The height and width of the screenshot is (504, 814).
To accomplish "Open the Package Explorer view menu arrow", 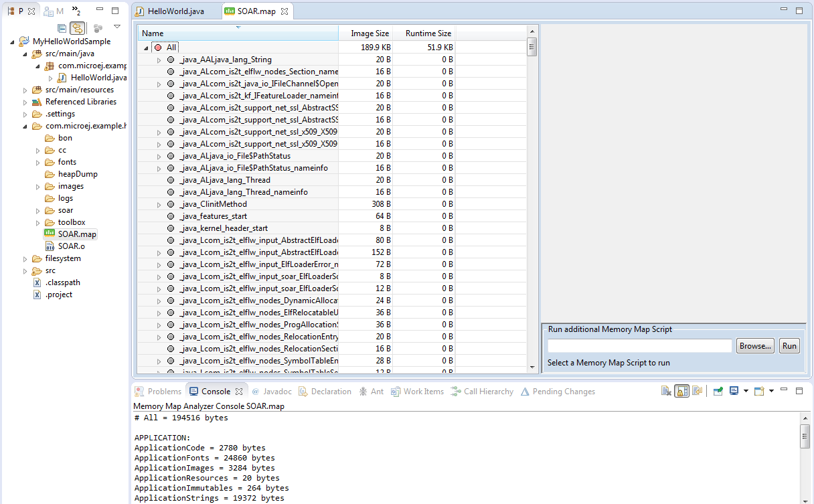I will (x=117, y=27).
